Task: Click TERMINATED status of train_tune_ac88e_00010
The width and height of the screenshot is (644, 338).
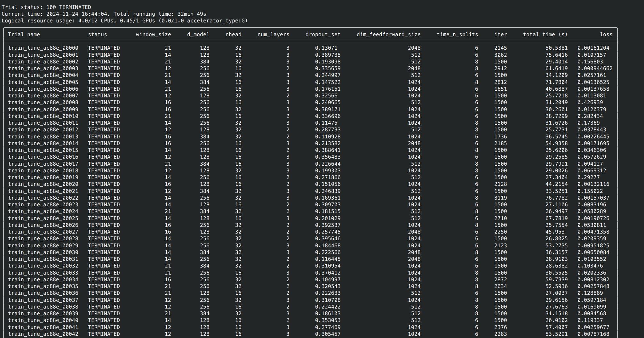Action: (104, 116)
